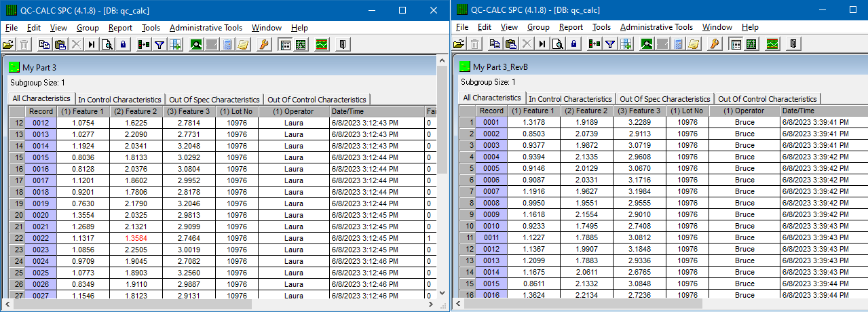This screenshot has height=312, width=868.
Task: Open Report menu in right window
Action: point(571,27)
